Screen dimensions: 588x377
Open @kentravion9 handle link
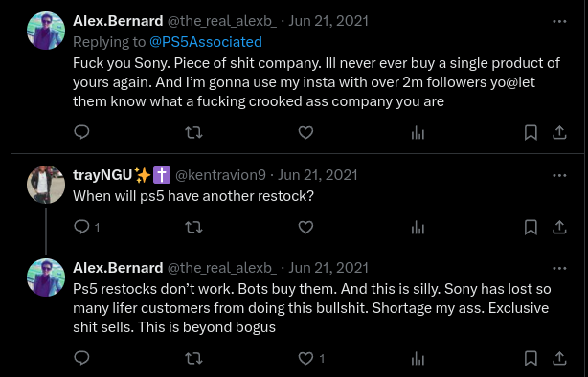(x=220, y=175)
